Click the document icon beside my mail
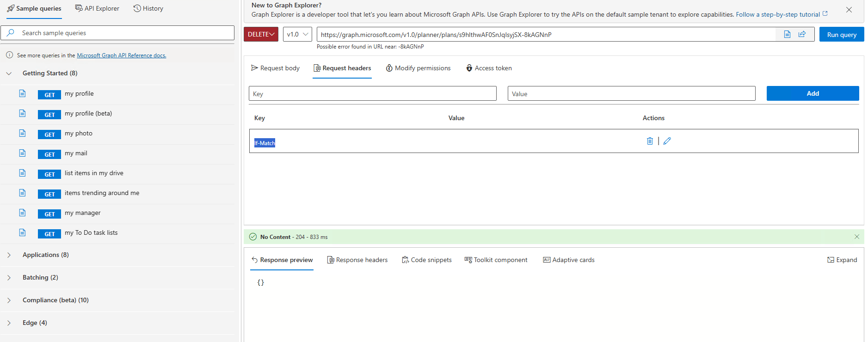The height and width of the screenshot is (342, 868). pos(22,153)
